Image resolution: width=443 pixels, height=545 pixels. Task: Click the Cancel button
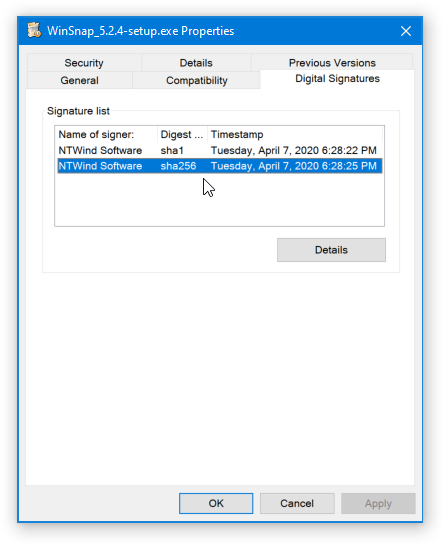[297, 503]
